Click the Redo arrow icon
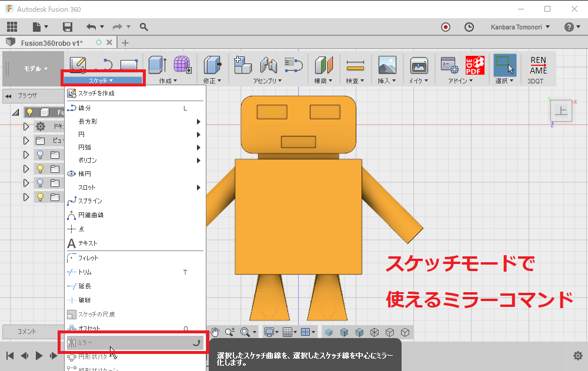The width and height of the screenshot is (588, 371). (118, 26)
